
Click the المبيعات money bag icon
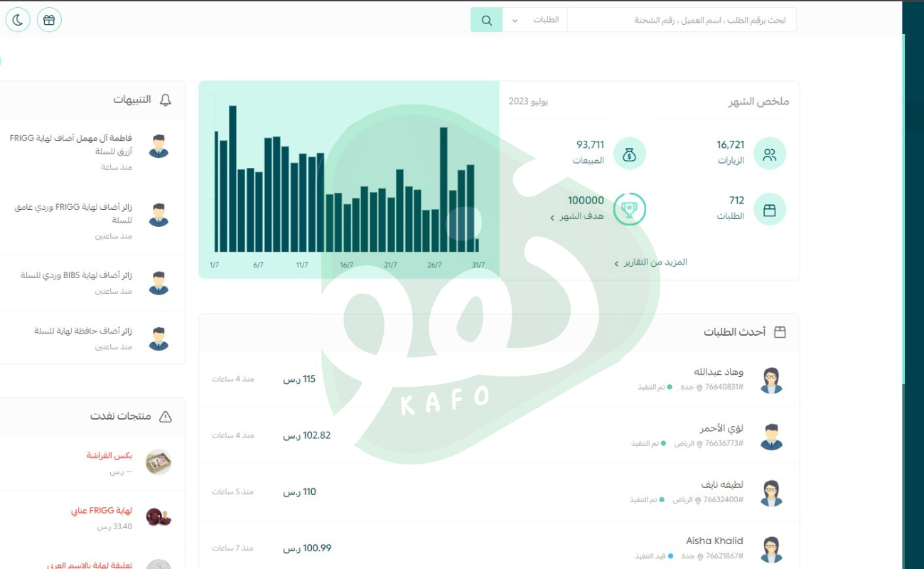(x=629, y=154)
